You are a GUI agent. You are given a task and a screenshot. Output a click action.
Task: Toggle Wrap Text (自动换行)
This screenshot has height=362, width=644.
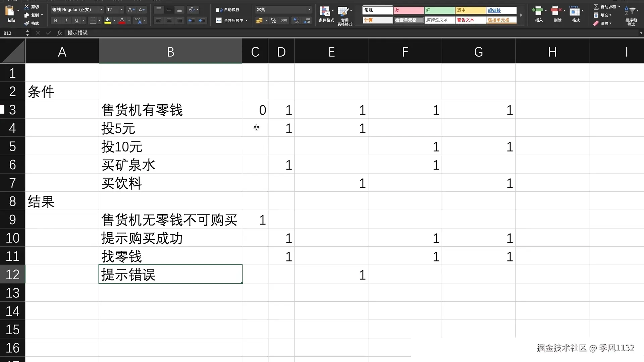pyautogui.click(x=228, y=10)
